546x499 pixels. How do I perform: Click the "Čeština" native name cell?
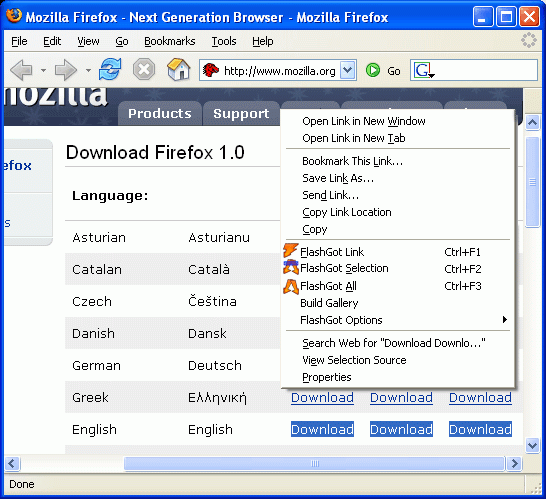coord(212,301)
